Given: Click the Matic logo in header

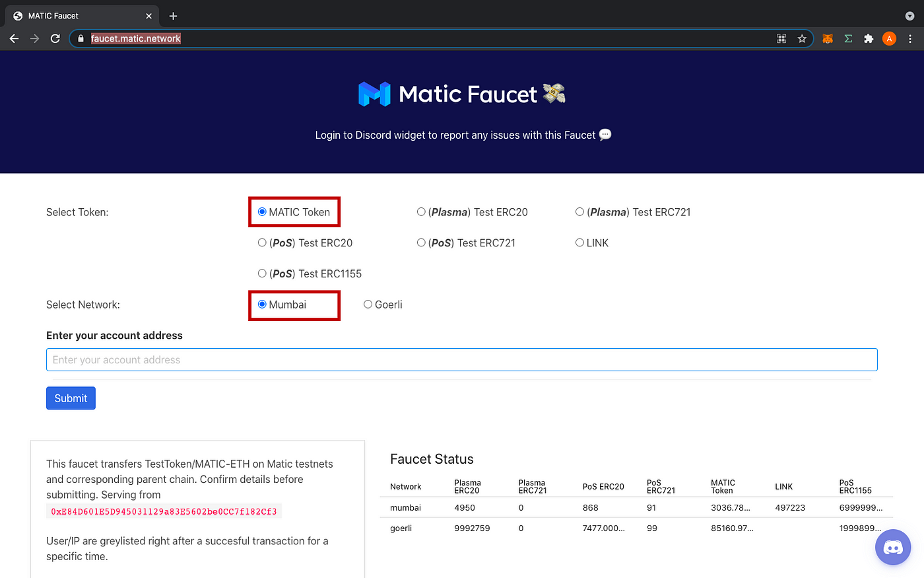Looking at the screenshot, I should 374,94.
